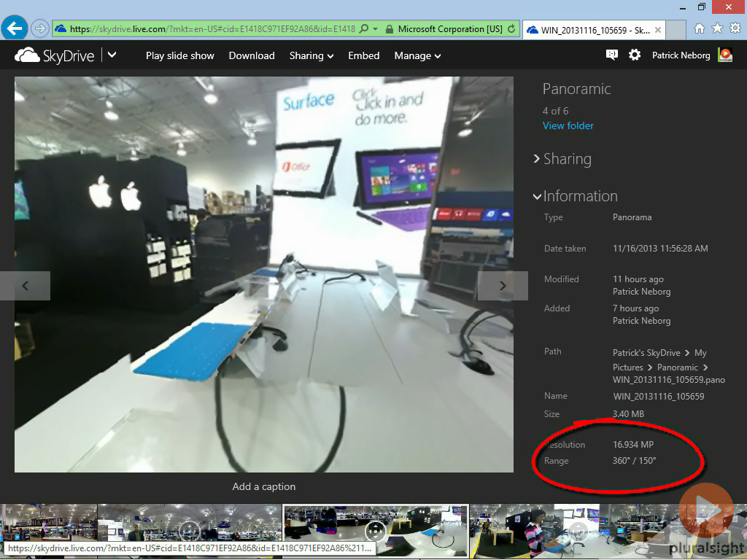
Task: Click the browser Back arrow button
Action: tap(15, 28)
